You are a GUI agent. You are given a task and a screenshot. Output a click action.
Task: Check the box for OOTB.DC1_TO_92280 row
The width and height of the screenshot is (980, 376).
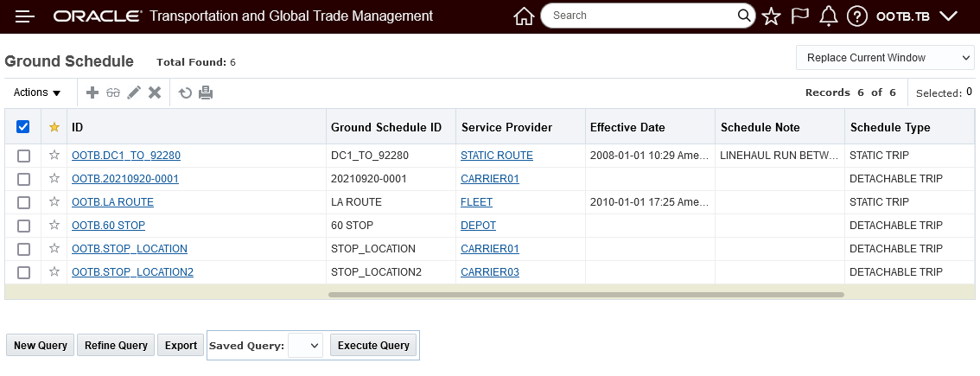click(x=23, y=156)
